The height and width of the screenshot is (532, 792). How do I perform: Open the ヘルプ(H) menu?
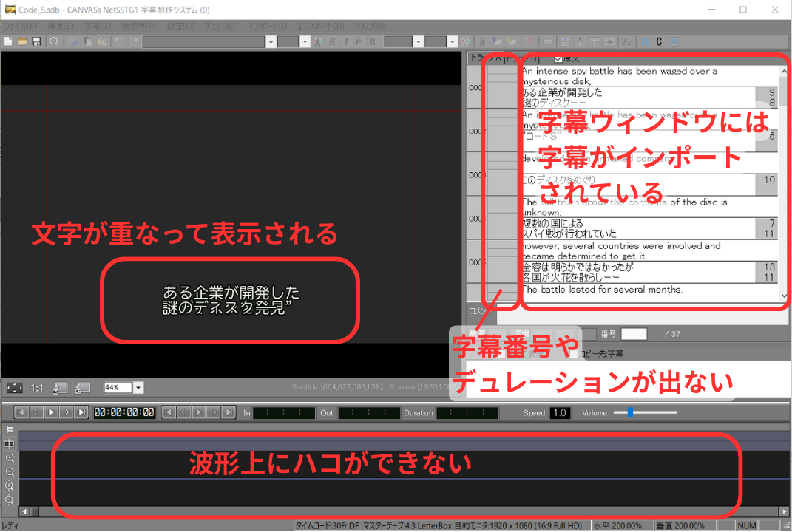point(369,26)
